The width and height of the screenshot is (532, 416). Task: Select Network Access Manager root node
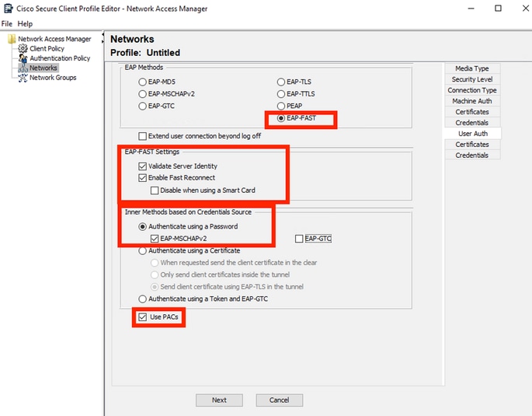tap(54, 39)
